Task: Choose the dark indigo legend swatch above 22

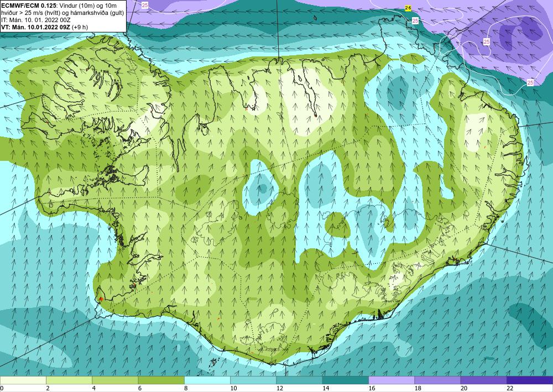Action: [530, 380]
